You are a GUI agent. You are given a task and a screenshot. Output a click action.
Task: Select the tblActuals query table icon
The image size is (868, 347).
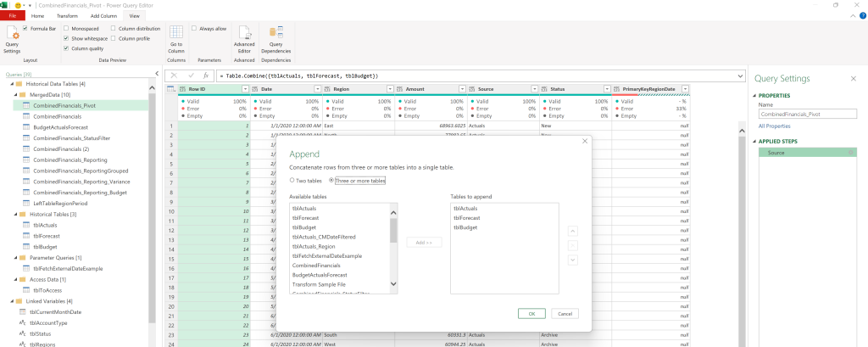coord(25,225)
